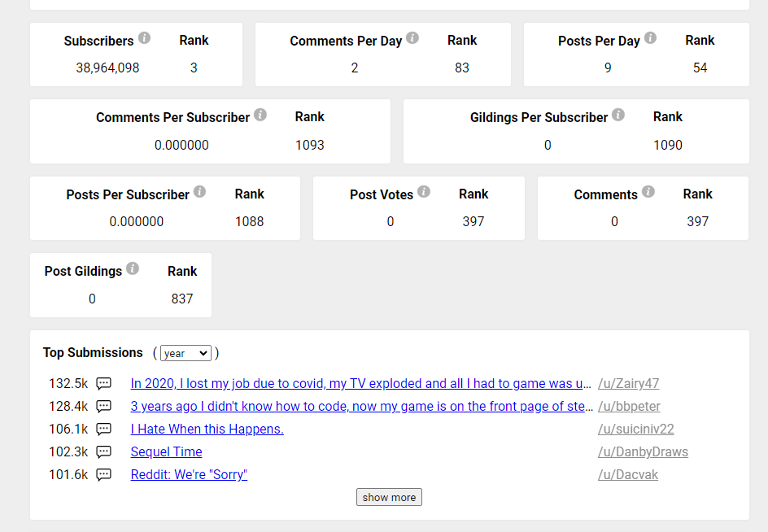
Task: Open comments icon for the 101.6k submission
Action: 103,475
